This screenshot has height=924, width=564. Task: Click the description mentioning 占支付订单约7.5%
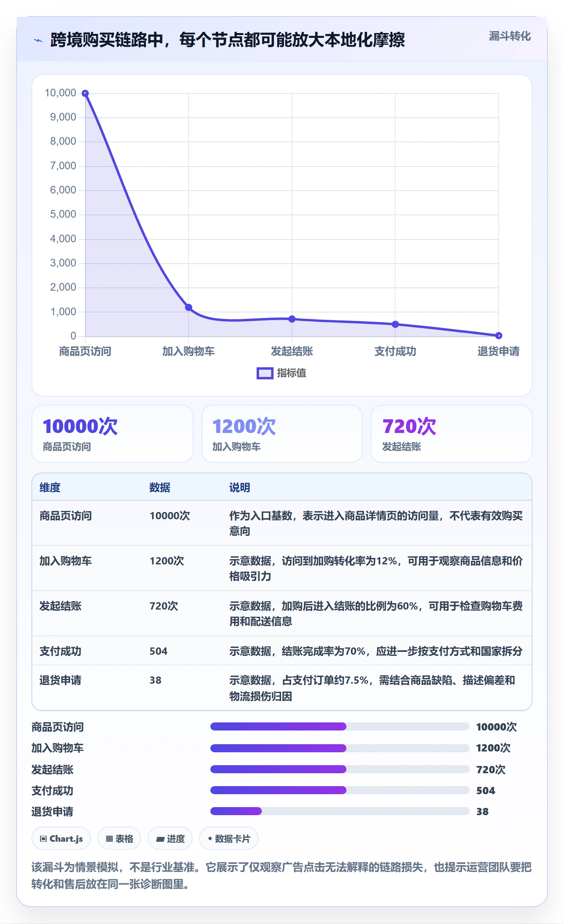(x=372, y=688)
